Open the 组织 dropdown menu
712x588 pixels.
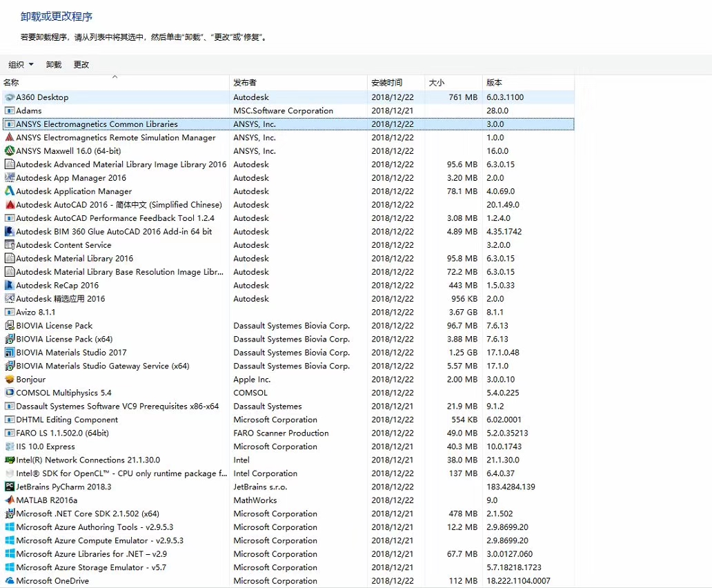pyautogui.click(x=21, y=65)
